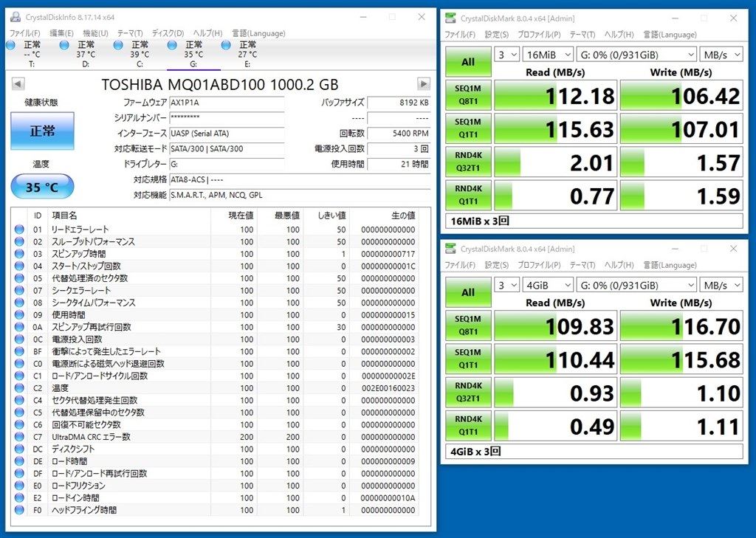Click the インターフェース field UASP (Serial ATA)
The height and width of the screenshot is (538, 756).
point(227,134)
